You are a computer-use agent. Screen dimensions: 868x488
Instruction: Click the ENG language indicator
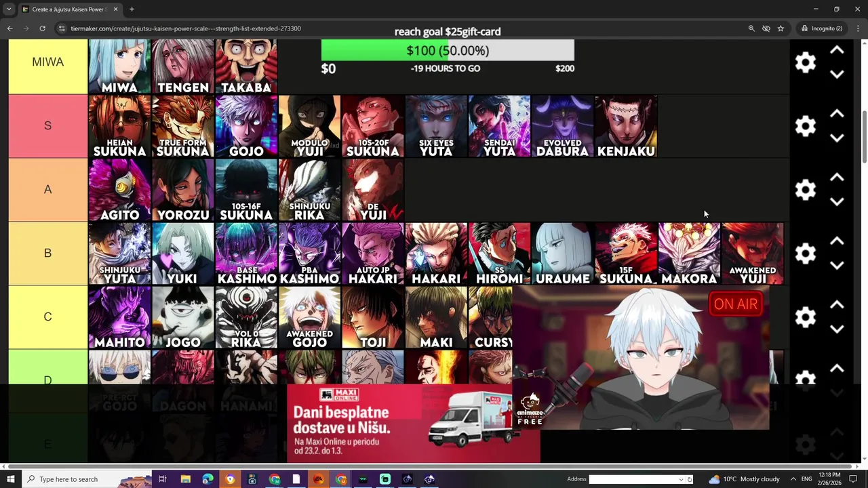[806, 479]
